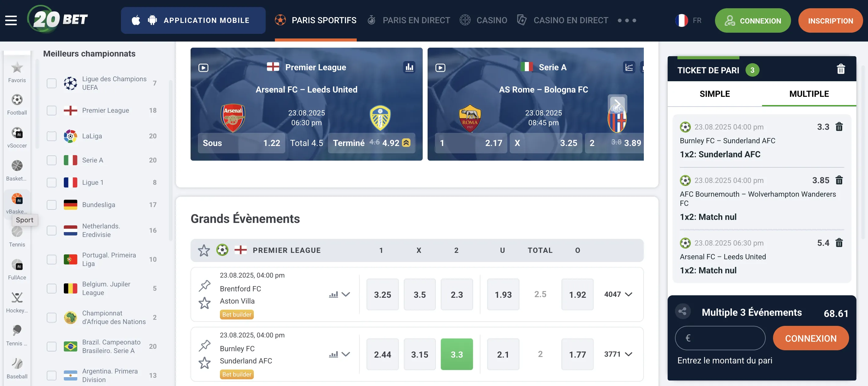868x386 pixels.
Task: Tick the Serie A checkbox
Action: pos(51,160)
